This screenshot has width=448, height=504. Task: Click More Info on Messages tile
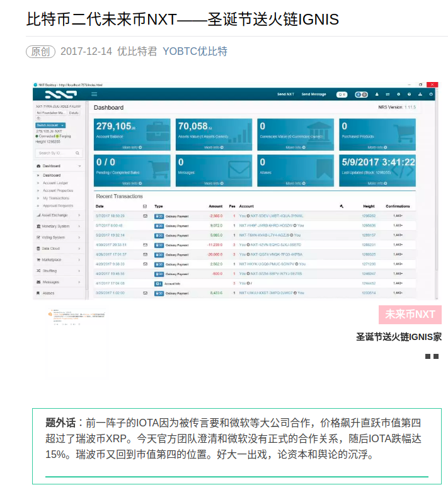(x=214, y=184)
